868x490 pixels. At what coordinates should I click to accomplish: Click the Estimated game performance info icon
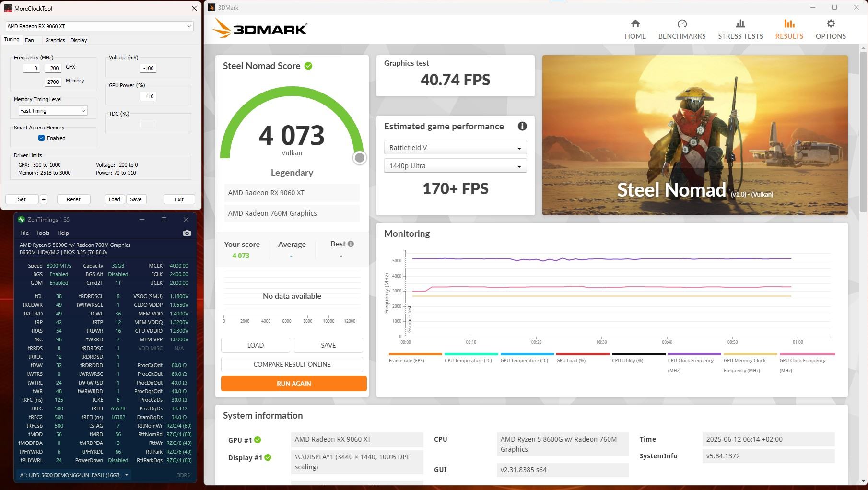pyautogui.click(x=522, y=126)
